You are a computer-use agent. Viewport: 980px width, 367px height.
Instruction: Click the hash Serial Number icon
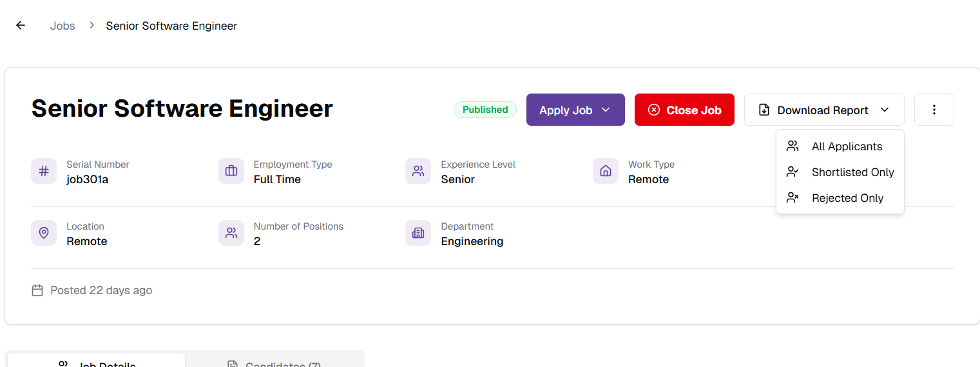44,172
